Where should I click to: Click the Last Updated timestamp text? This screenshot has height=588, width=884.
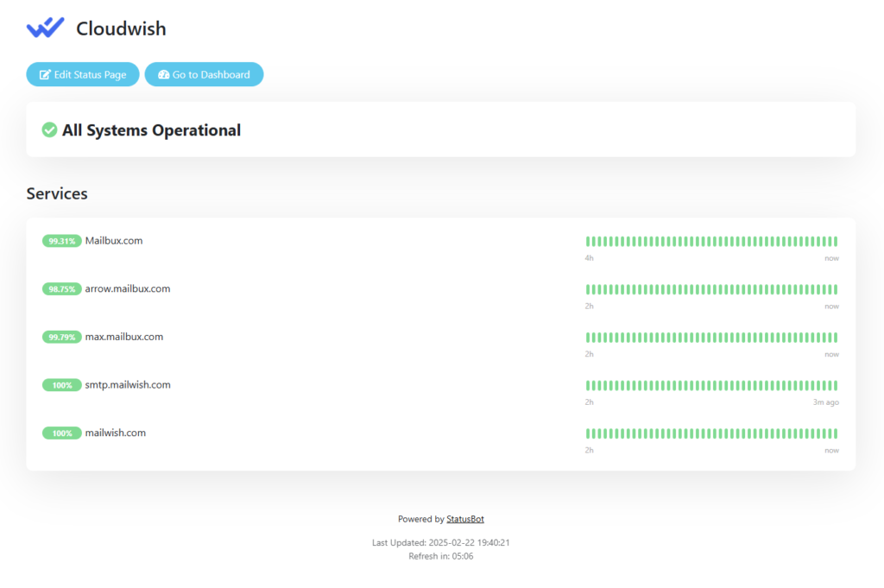click(x=442, y=542)
